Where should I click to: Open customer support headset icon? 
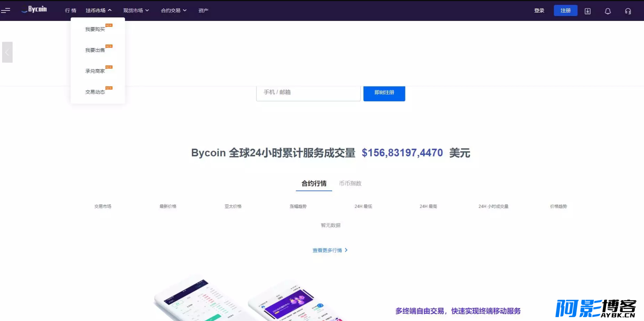[x=628, y=11]
